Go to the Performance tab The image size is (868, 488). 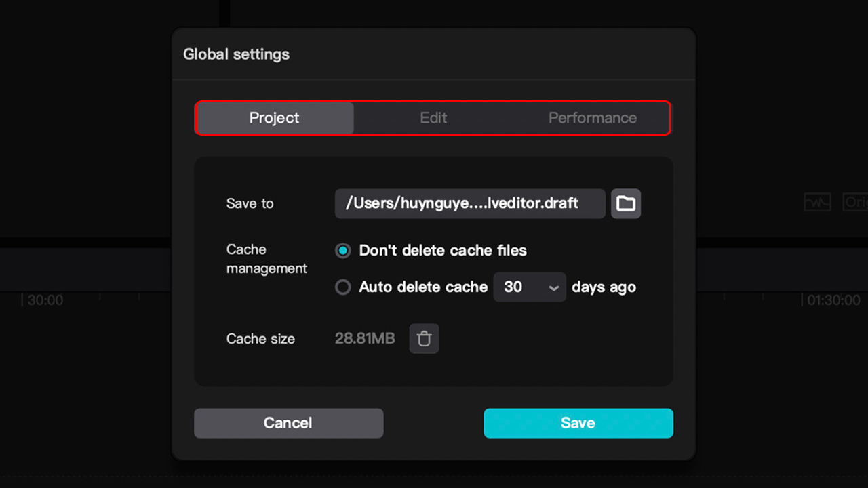(x=592, y=118)
